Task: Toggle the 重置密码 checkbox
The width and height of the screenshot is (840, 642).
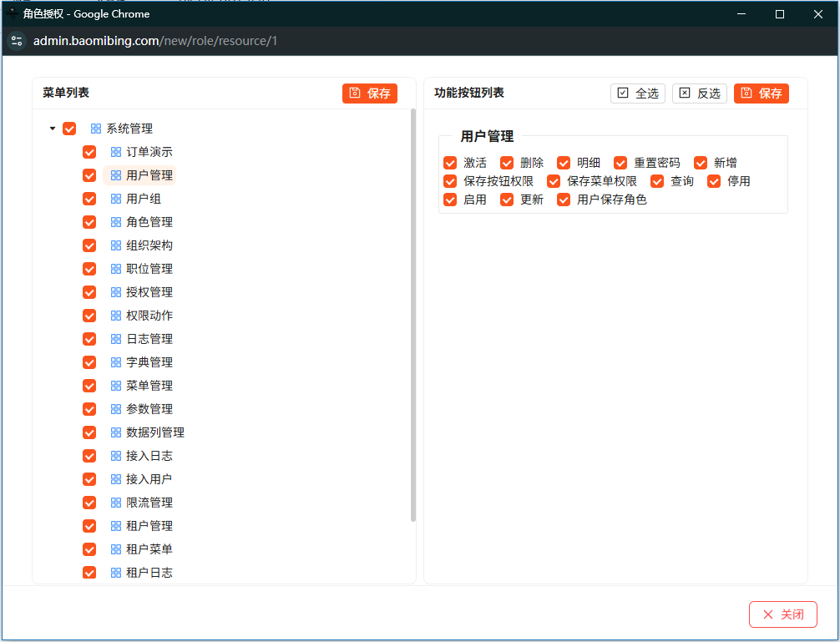Action: click(620, 163)
